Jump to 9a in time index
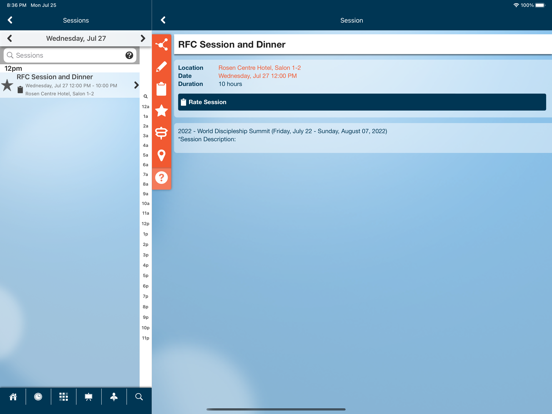The image size is (552, 414). (x=145, y=194)
